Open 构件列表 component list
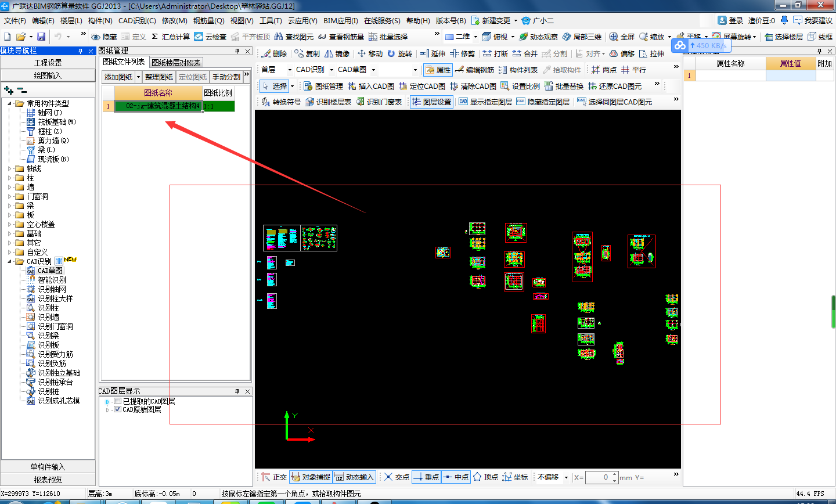Screen dimensions: 836x504 518,70
